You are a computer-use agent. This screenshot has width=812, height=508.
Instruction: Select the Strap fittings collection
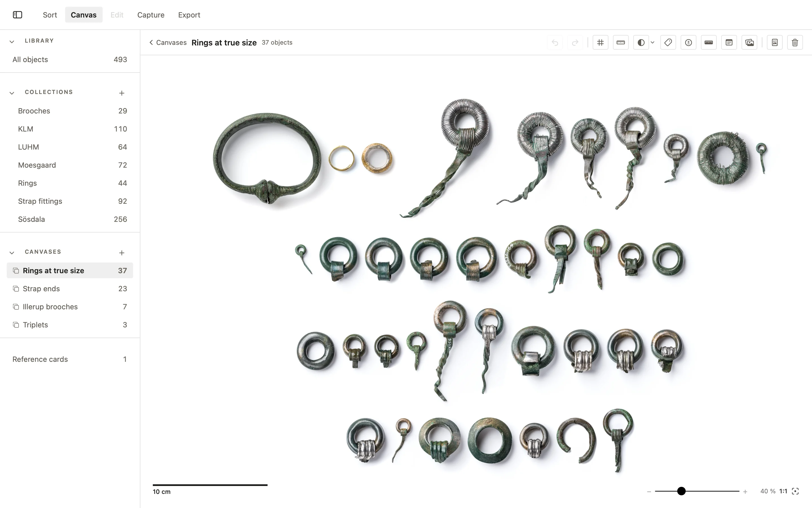click(x=70, y=201)
